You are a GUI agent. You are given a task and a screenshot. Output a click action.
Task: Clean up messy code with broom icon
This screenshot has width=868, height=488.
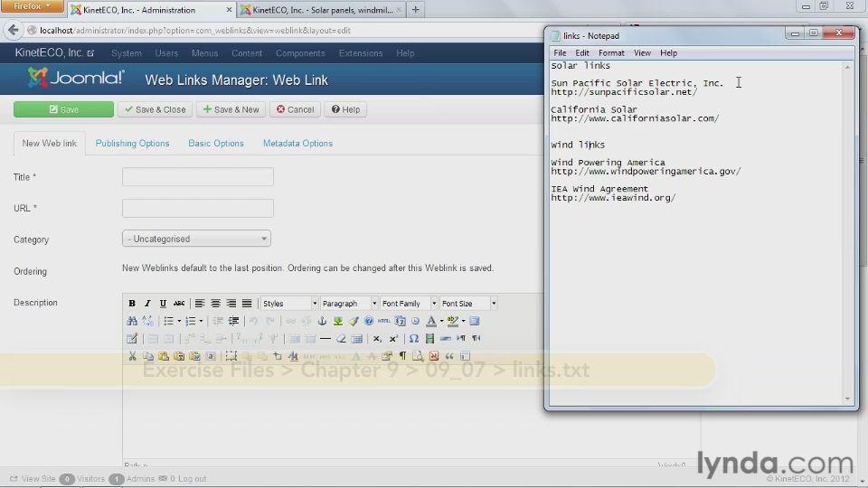354,321
